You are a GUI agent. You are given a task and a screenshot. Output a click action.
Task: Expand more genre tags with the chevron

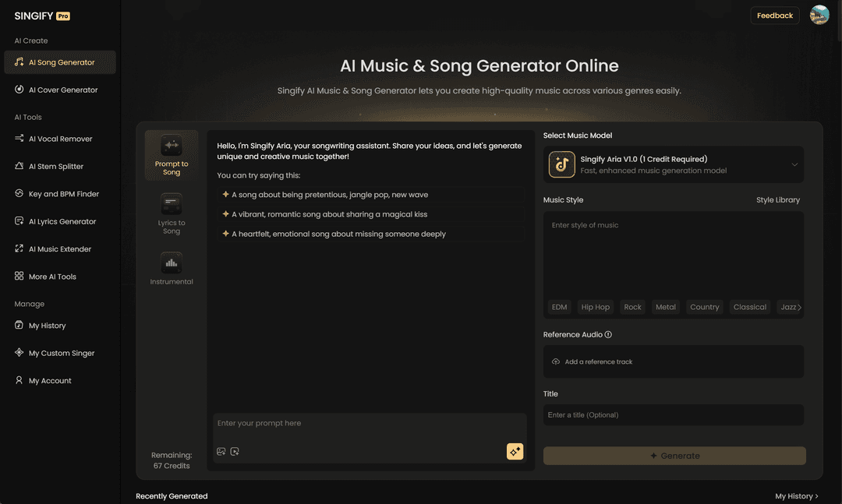[x=800, y=306]
